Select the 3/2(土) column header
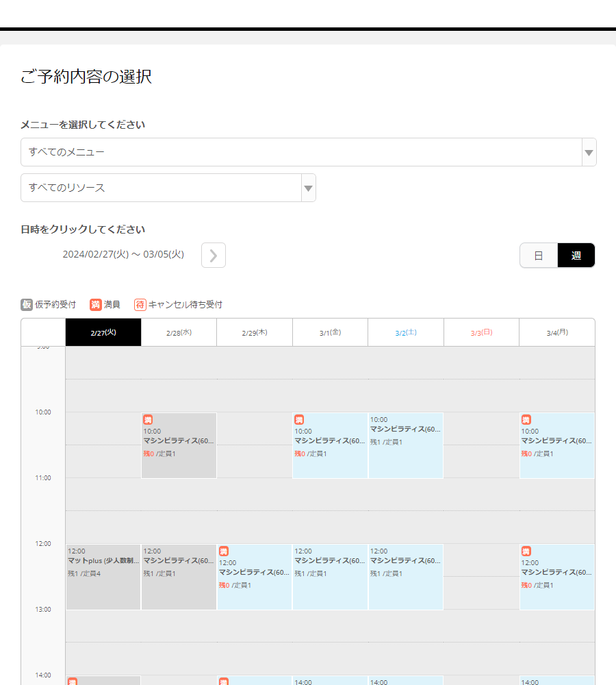This screenshot has width=616, height=685. click(x=405, y=332)
